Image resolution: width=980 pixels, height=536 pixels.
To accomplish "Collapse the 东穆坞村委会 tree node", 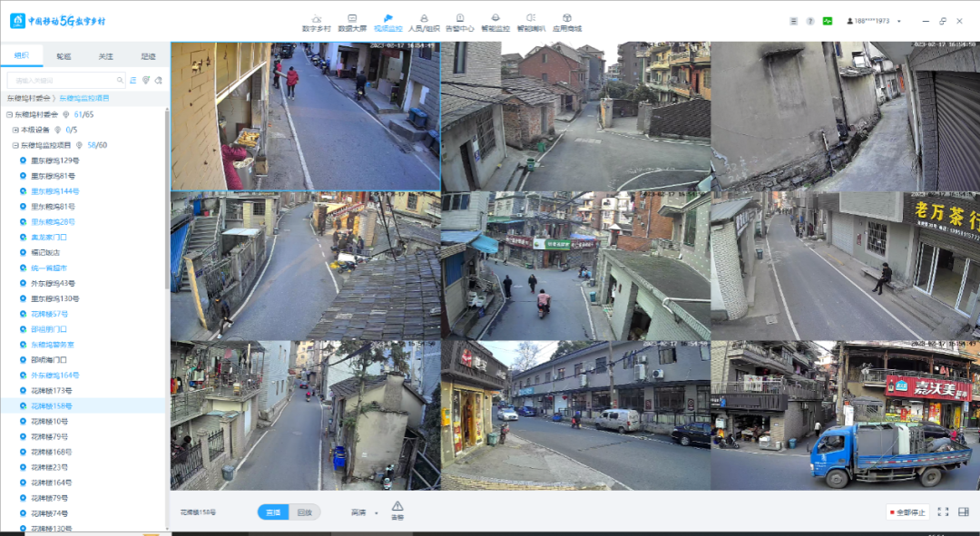I will [9, 114].
